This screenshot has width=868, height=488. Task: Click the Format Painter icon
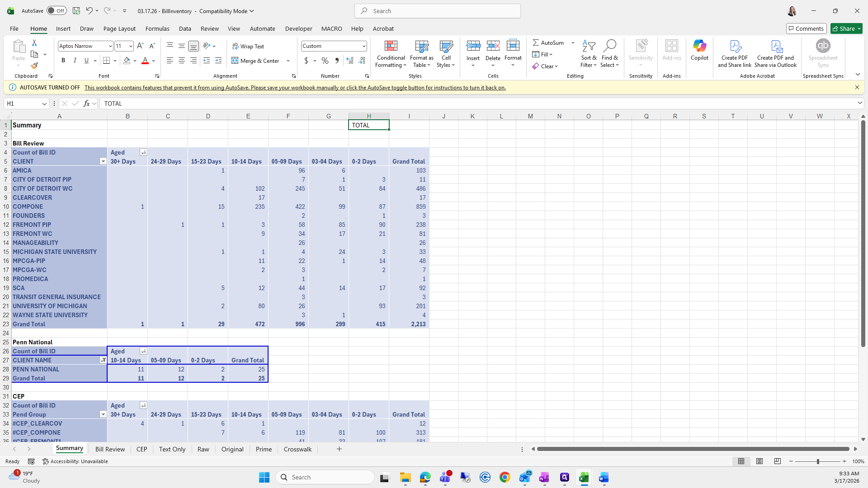click(x=34, y=66)
